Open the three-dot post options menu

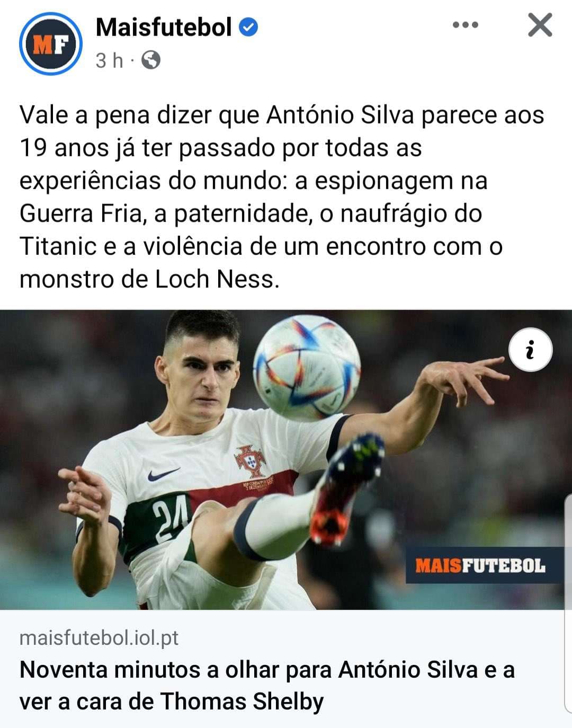point(466,25)
